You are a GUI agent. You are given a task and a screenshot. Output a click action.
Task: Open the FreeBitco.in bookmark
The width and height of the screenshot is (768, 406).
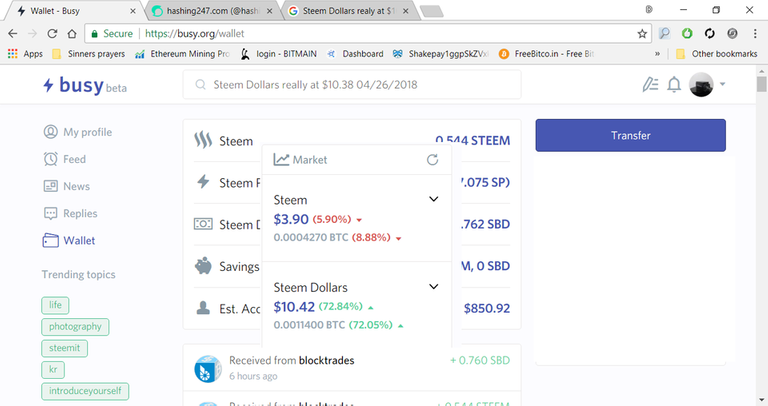[547, 53]
